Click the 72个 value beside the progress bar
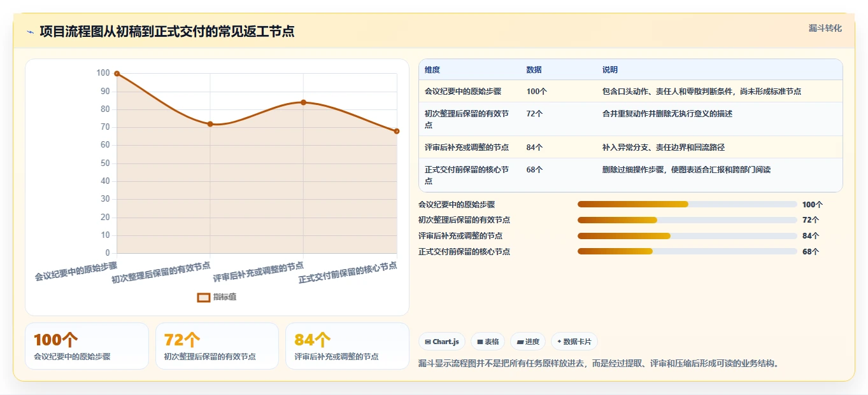 tap(811, 220)
